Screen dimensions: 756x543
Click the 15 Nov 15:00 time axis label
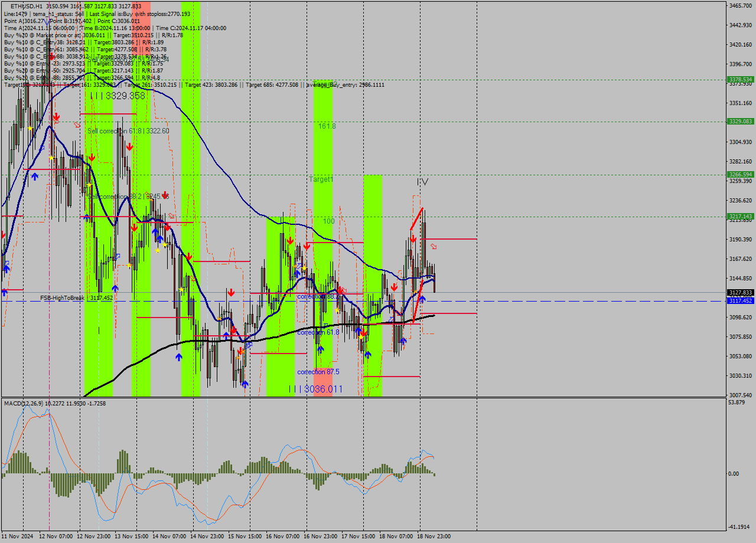(x=245, y=537)
